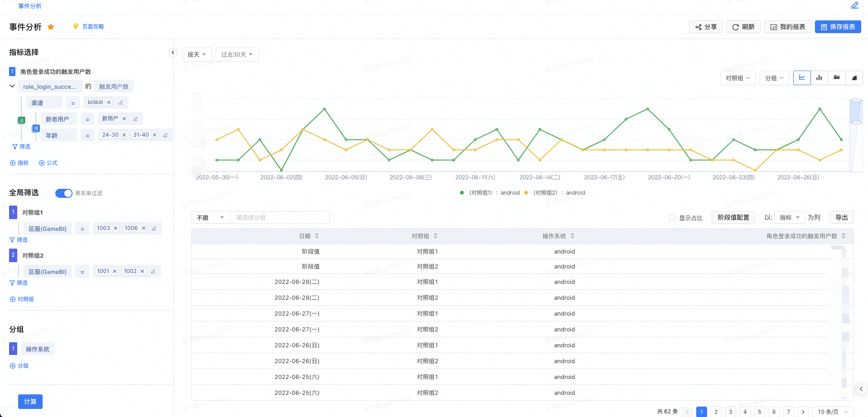
Task: Go to page 3 in pagination
Action: click(x=730, y=412)
